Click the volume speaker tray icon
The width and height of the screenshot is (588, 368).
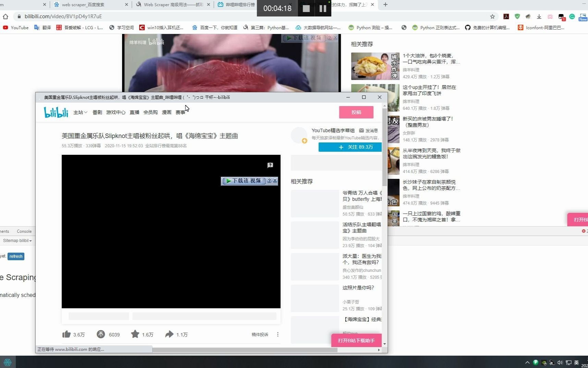click(560, 363)
